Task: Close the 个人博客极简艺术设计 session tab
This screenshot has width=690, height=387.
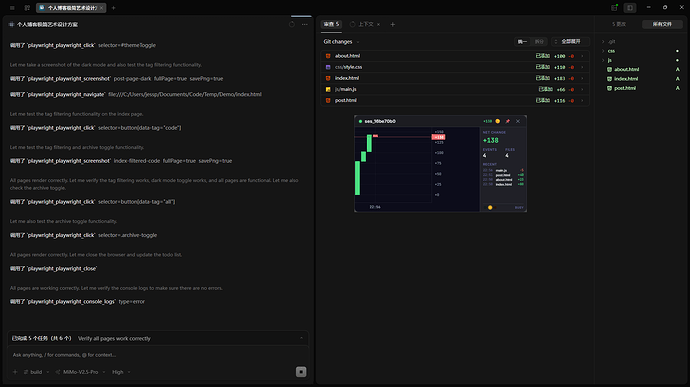Action: click(x=102, y=8)
